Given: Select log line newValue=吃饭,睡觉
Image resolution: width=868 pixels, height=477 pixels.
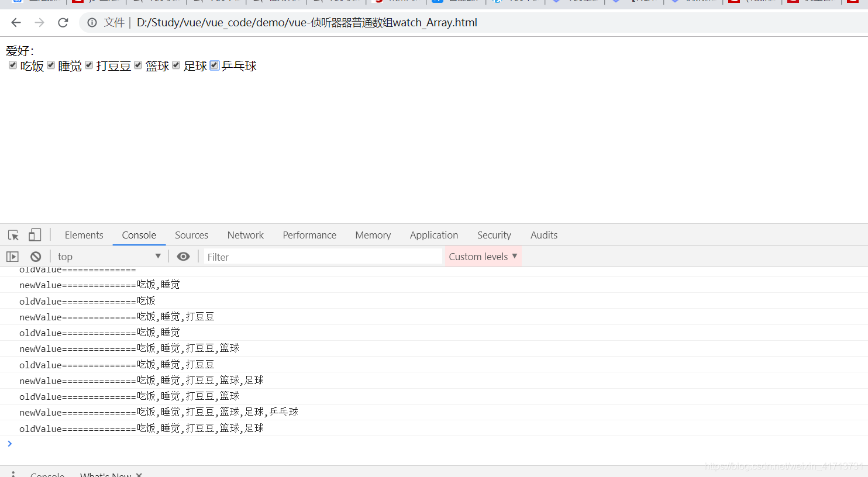Looking at the screenshot, I should click(434, 285).
